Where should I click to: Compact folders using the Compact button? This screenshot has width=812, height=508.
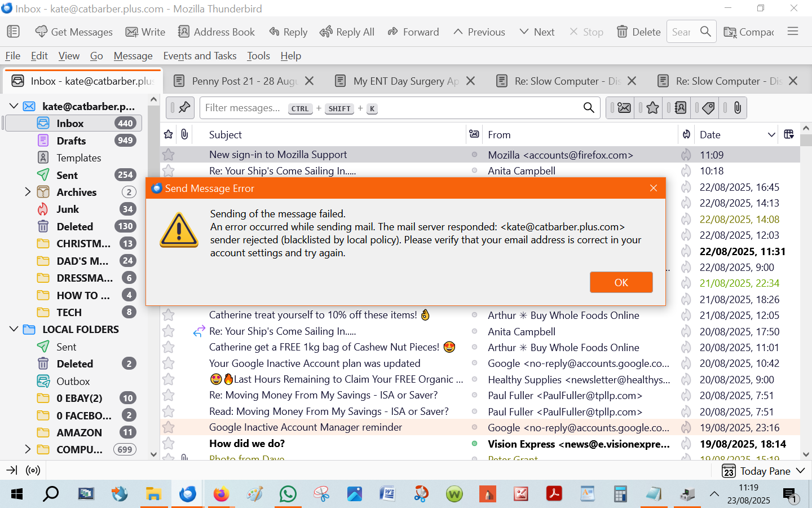click(749, 32)
